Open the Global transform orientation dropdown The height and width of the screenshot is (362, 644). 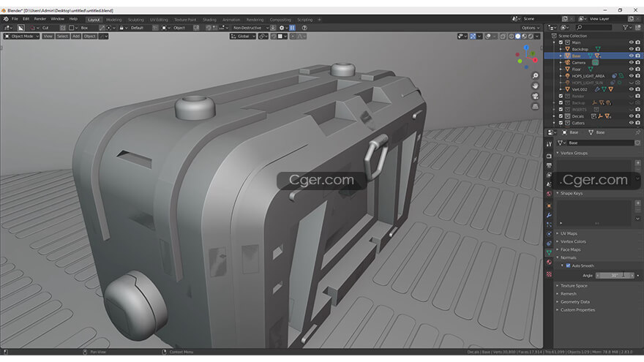pyautogui.click(x=243, y=36)
